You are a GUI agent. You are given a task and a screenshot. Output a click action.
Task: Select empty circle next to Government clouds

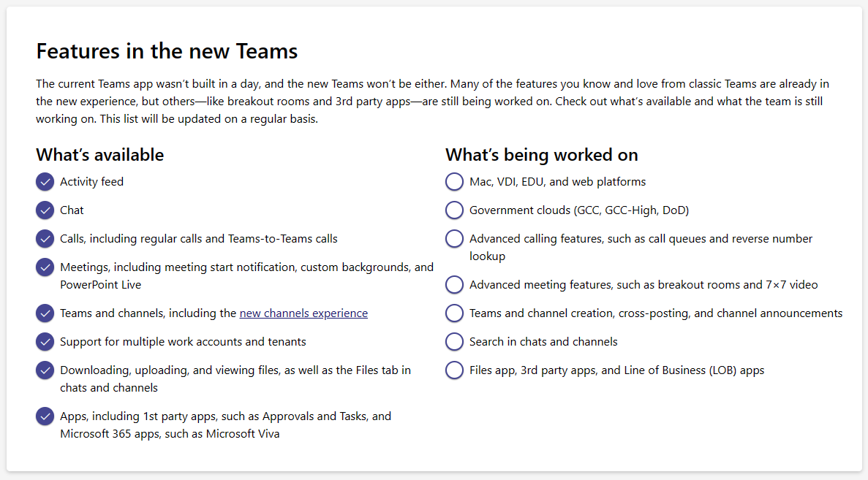point(454,210)
